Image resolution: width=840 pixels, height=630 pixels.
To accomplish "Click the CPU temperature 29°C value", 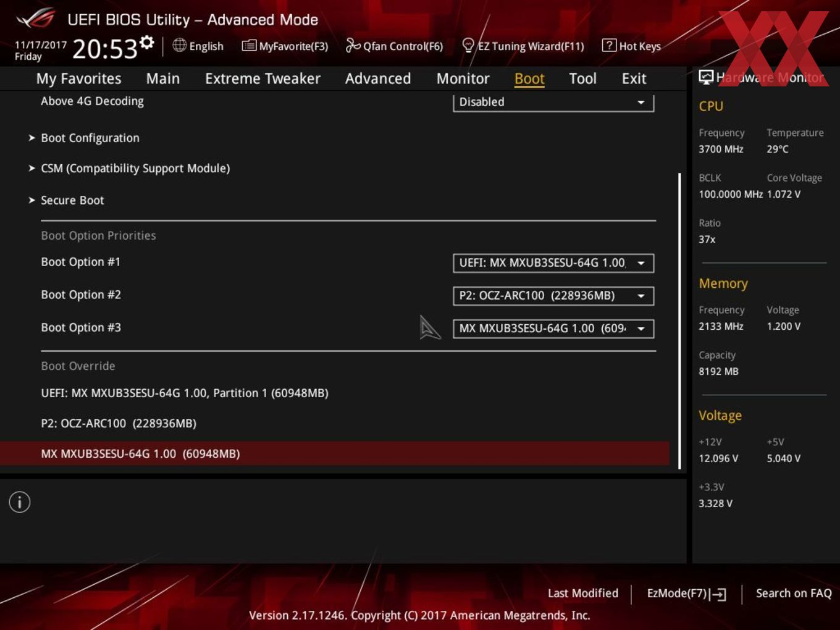I will [x=778, y=149].
